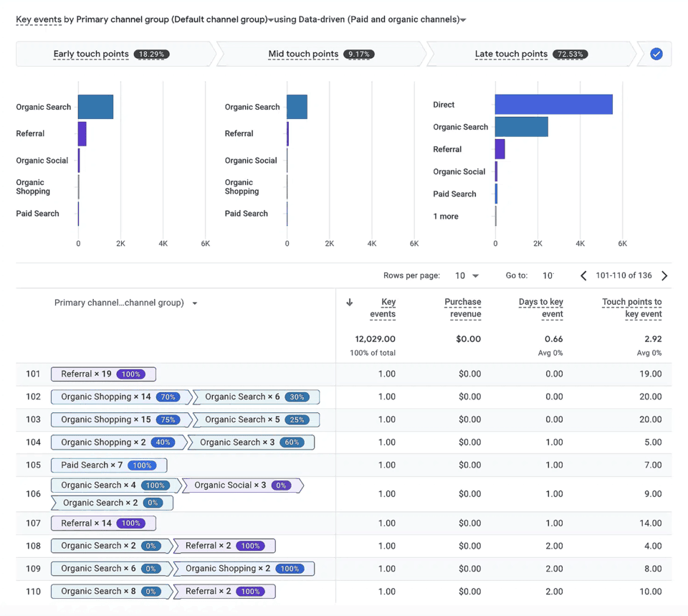This screenshot has height=616, width=688.
Task: Click the blue checkmark circle icon
Action: pyautogui.click(x=656, y=54)
